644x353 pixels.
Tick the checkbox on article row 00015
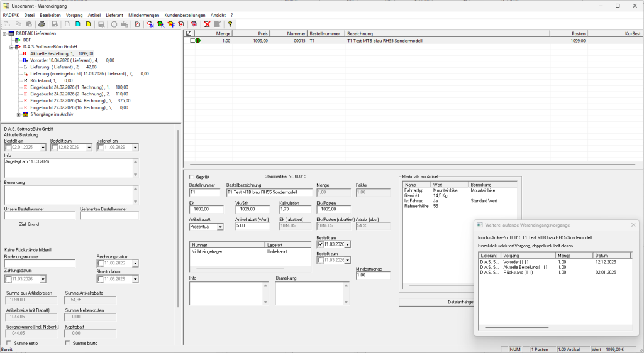[x=193, y=40]
